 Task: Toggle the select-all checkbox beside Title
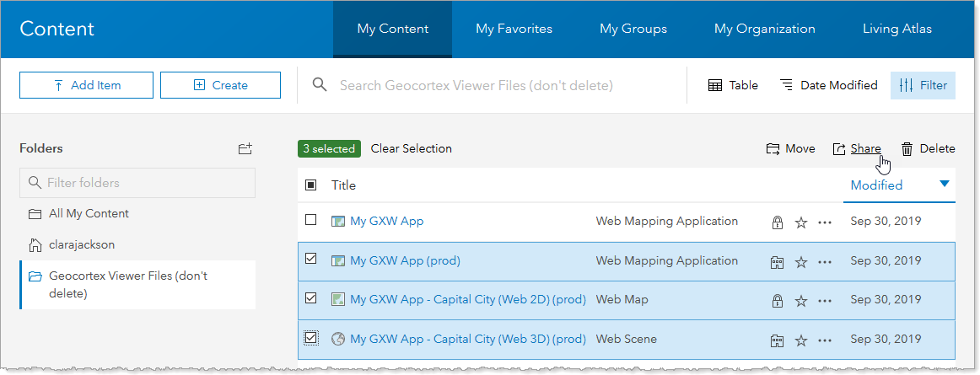point(311,185)
